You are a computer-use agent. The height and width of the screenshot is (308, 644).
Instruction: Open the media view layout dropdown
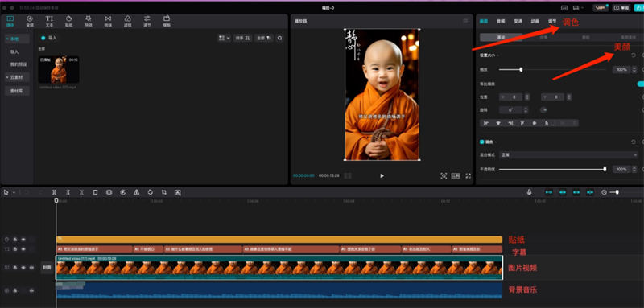coord(225,38)
